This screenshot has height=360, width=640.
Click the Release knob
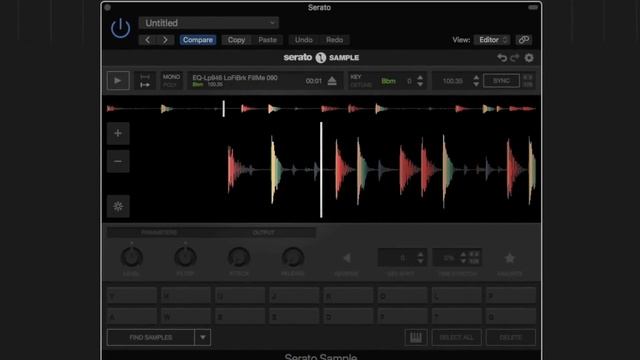[x=293, y=257]
